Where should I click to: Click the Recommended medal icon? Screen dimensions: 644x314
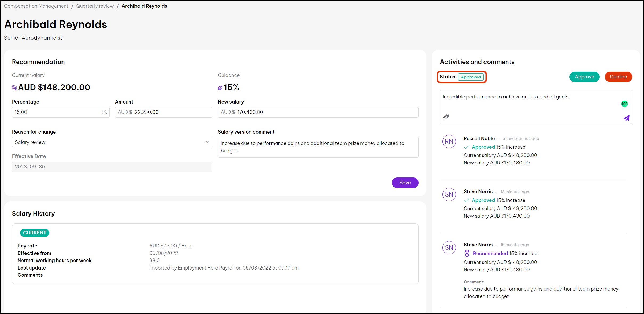click(x=467, y=253)
